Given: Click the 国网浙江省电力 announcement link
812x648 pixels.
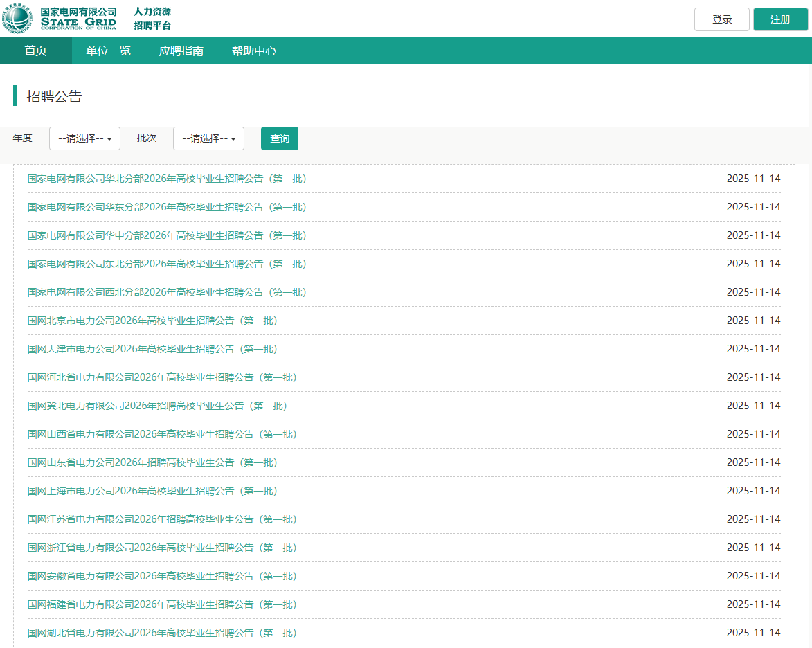Looking at the screenshot, I should [x=162, y=548].
